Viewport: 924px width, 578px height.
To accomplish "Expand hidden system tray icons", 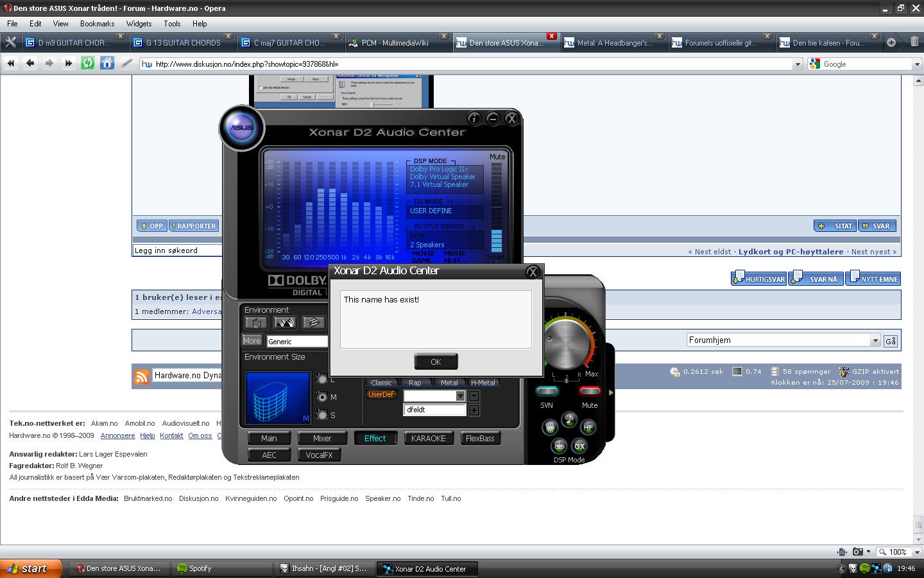I will tap(841, 568).
